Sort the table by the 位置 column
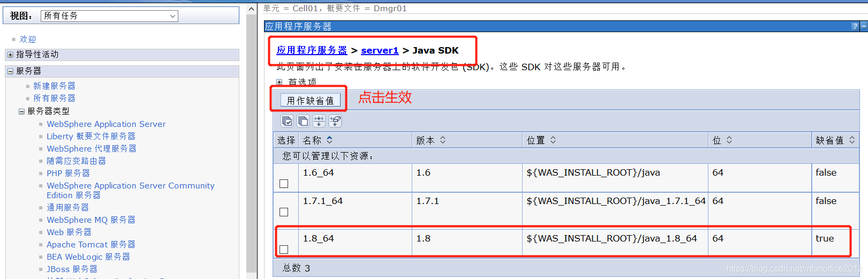Image resolution: width=868 pixels, height=279 pixels. (x=553, y=140)
